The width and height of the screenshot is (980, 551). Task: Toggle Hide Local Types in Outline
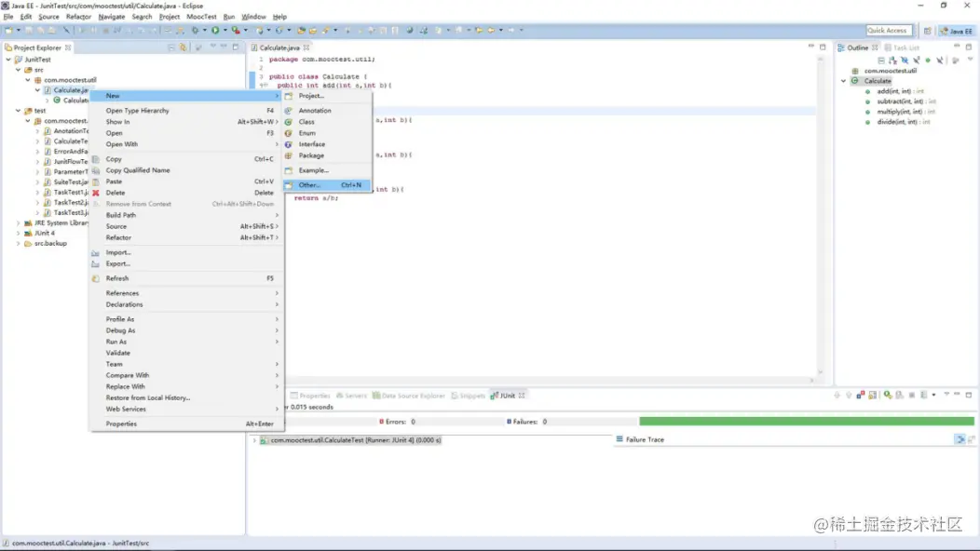940,60
